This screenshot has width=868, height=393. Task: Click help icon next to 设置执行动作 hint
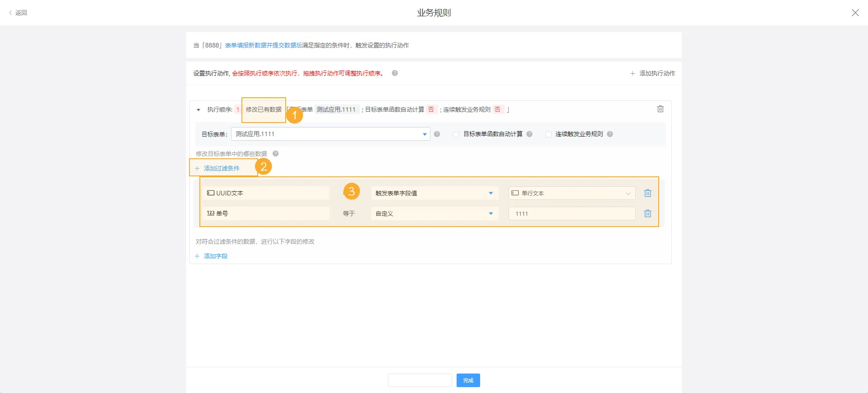tap(395, 73)
